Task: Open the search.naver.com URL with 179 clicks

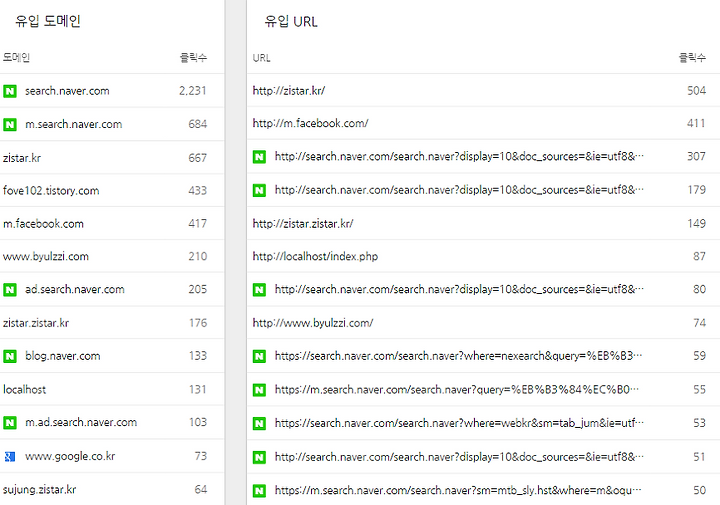Action: pyautogui.click(x=459, y=190)
